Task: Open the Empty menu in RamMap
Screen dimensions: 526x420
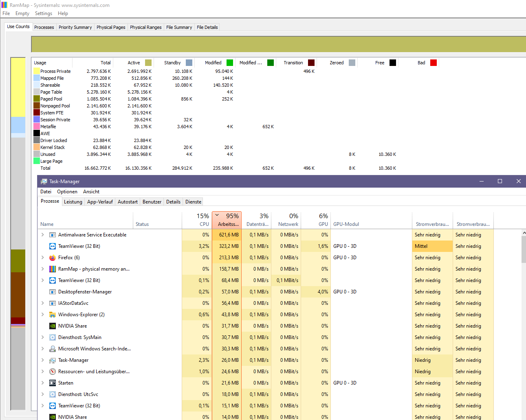Action: pos(22,13)
